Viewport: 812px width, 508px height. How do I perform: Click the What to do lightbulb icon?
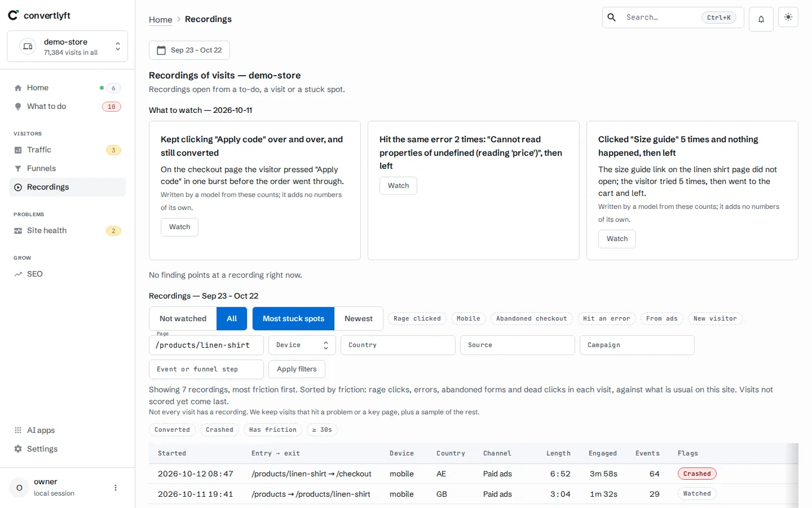pyautogui.click(x=18, y=107)
